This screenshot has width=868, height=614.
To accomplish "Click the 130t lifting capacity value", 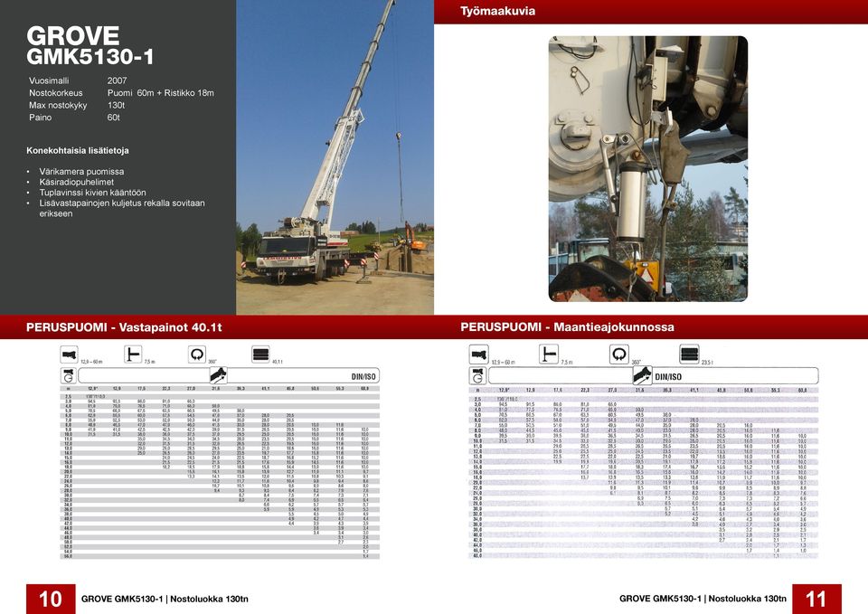I will (x=117, y=105).
